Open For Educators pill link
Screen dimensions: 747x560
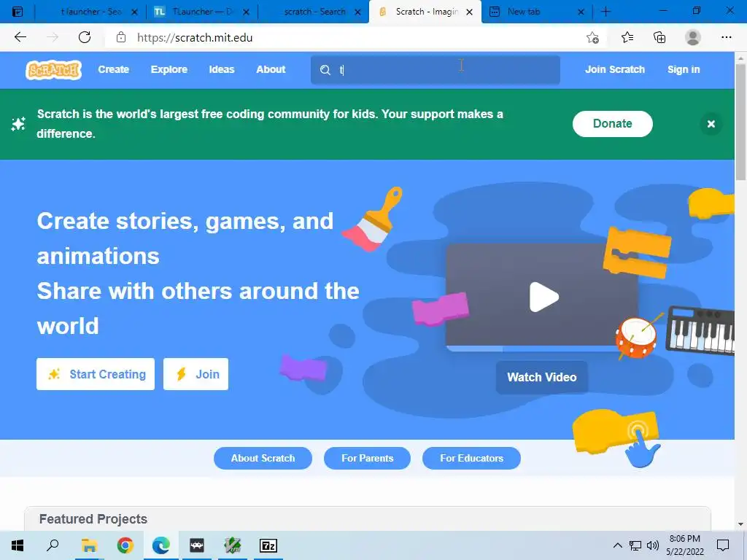click(472, 458)
